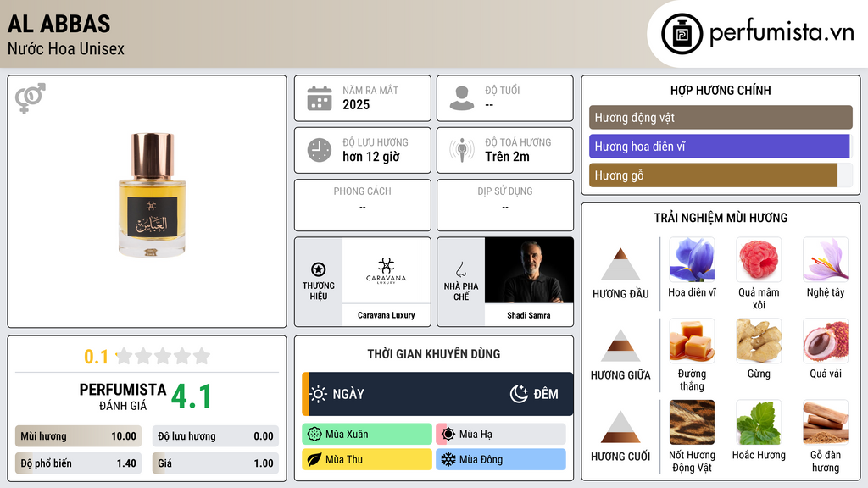Select the Mùa Đông season tile

tap(501, 459)
